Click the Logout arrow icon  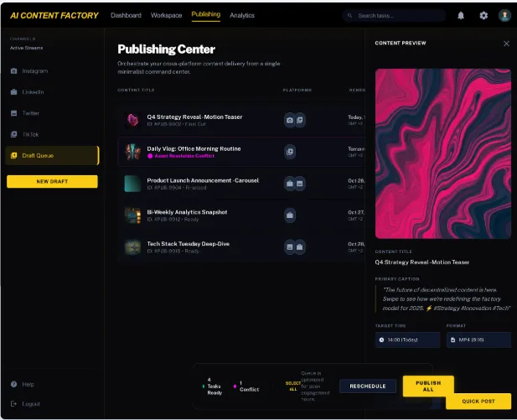pyautogui.click(x=13, y=404)
